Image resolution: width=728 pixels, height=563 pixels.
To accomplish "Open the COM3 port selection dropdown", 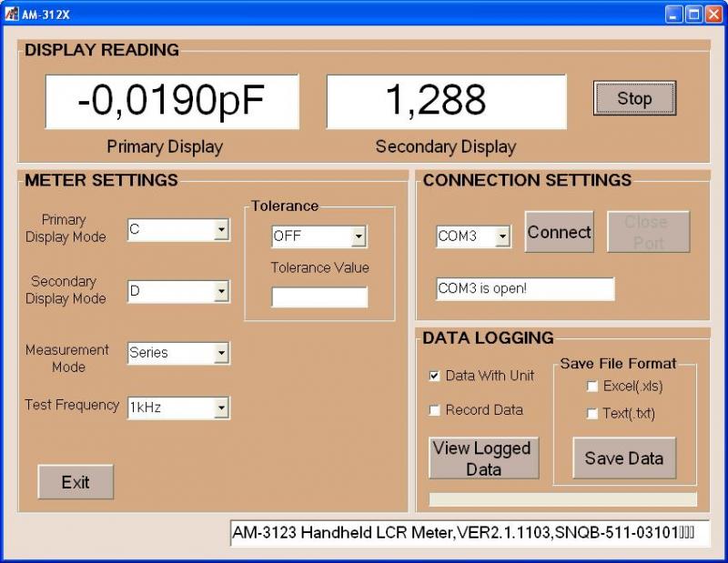I will point(473,236).
